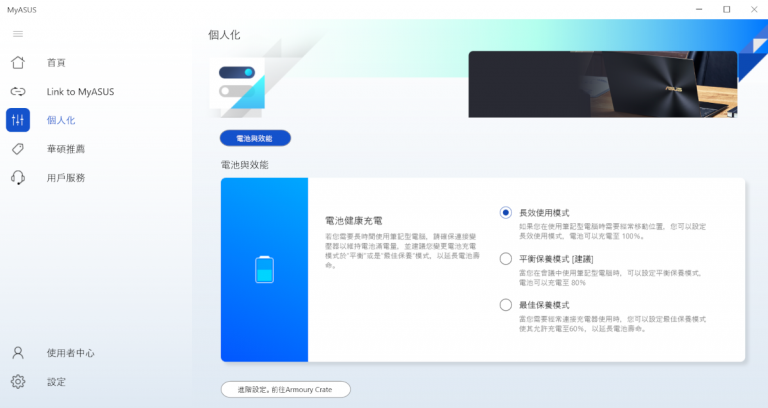
Task: Open the hamburger menu icon
Action: point(18,34)
